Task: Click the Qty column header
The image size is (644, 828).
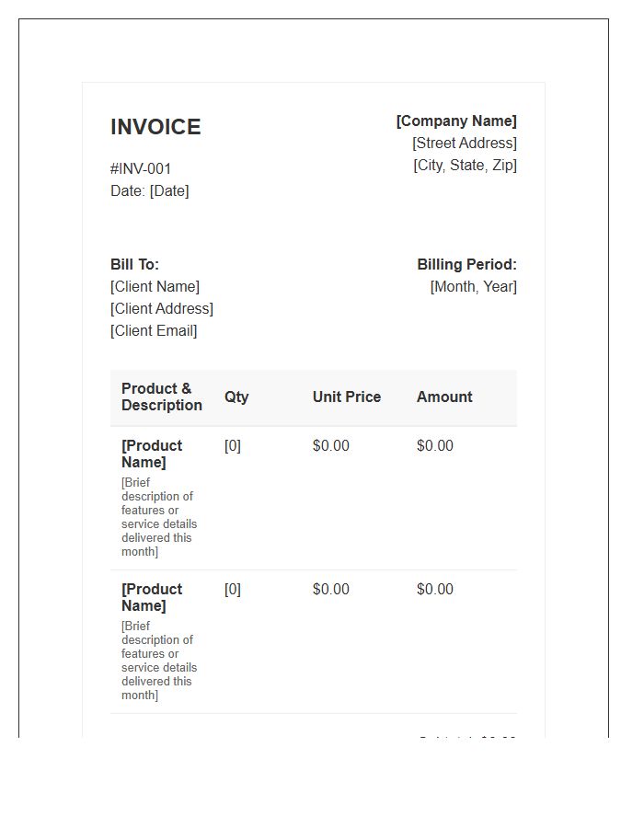Action: 236,397
